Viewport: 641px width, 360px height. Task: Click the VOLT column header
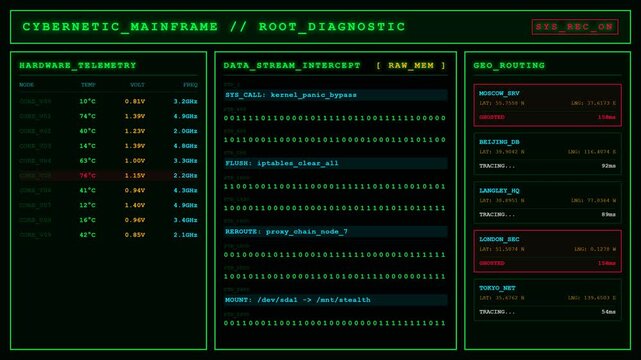tap(137, 85)
